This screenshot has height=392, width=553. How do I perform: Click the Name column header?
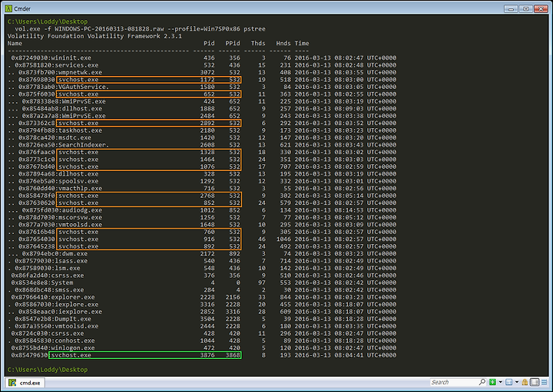click(x=15, y=43)
